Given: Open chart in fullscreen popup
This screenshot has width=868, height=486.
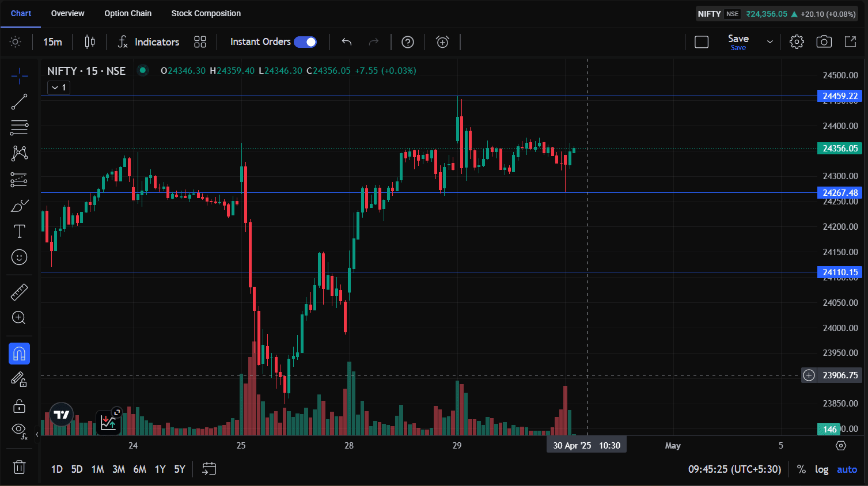Looking at the screenshot, I should [x=851, y=42].
